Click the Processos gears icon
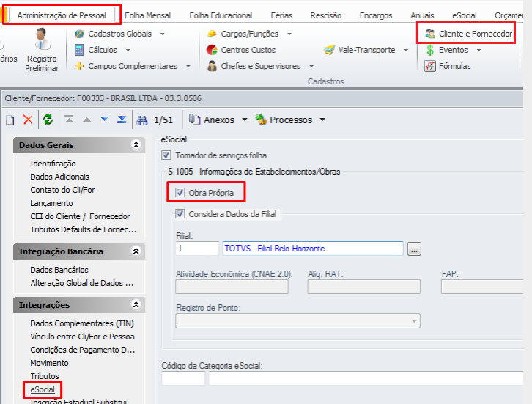This screenshot has height=404, width=532. tap(261, 120)
